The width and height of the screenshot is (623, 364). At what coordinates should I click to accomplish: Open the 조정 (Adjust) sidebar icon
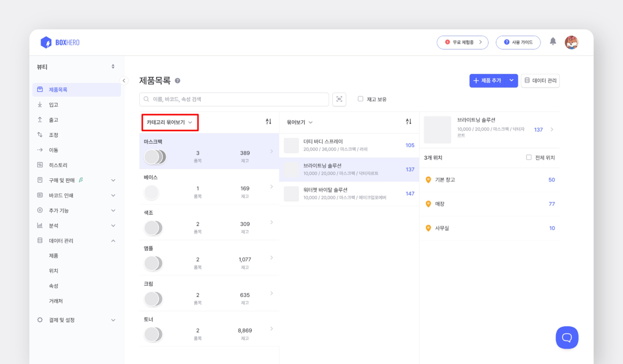coord(39,134)
